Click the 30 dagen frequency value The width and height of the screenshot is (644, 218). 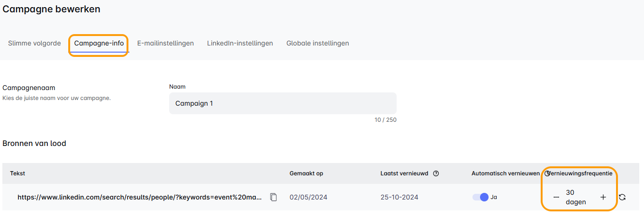[576, 197]
